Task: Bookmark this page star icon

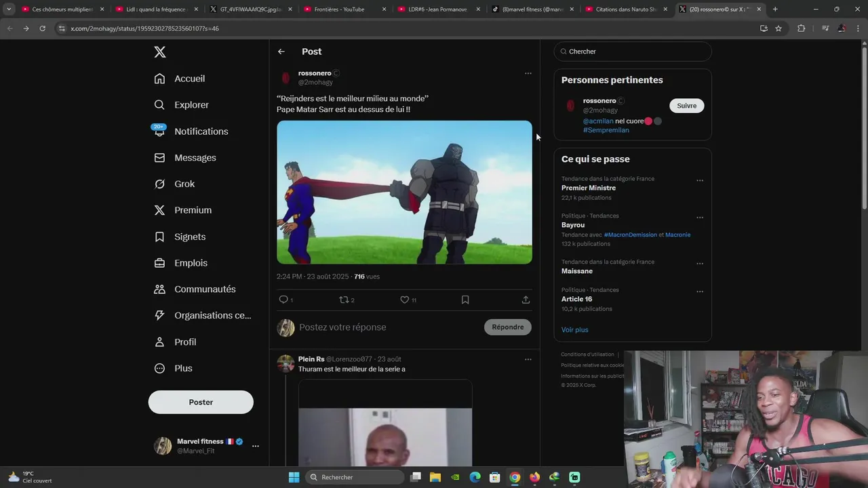Action: click(x=778, y=28)
